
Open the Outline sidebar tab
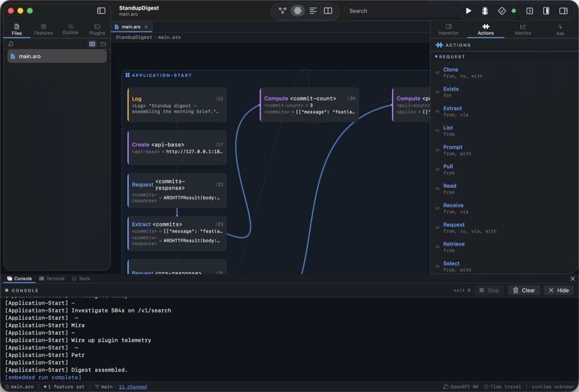[x=70, y=29]
